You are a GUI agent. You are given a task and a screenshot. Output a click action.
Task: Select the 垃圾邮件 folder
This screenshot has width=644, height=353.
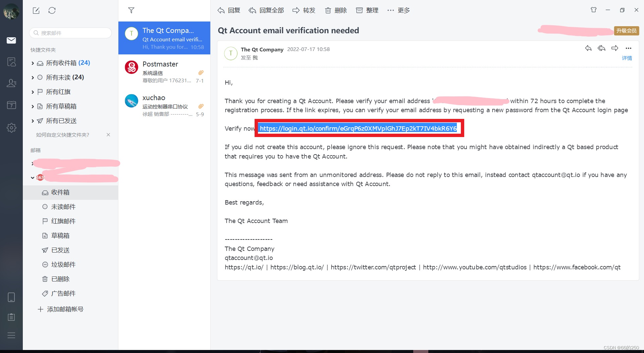[70, 265]
